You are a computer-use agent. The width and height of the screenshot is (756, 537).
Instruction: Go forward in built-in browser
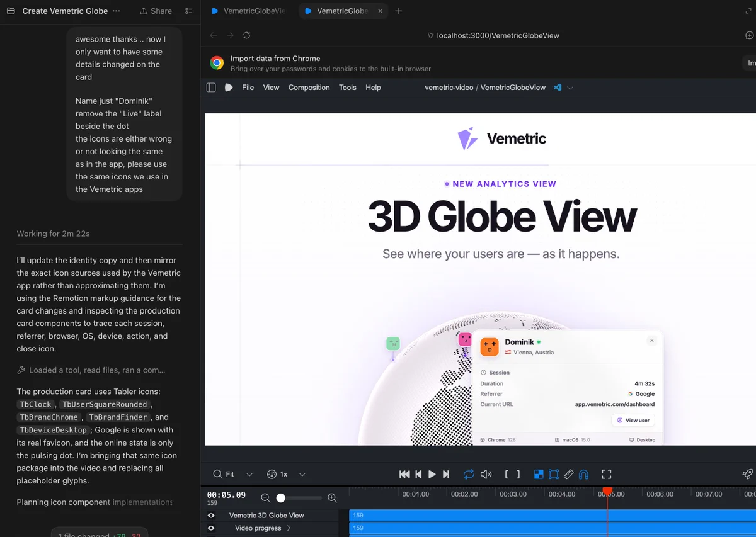tap(229, 36)
